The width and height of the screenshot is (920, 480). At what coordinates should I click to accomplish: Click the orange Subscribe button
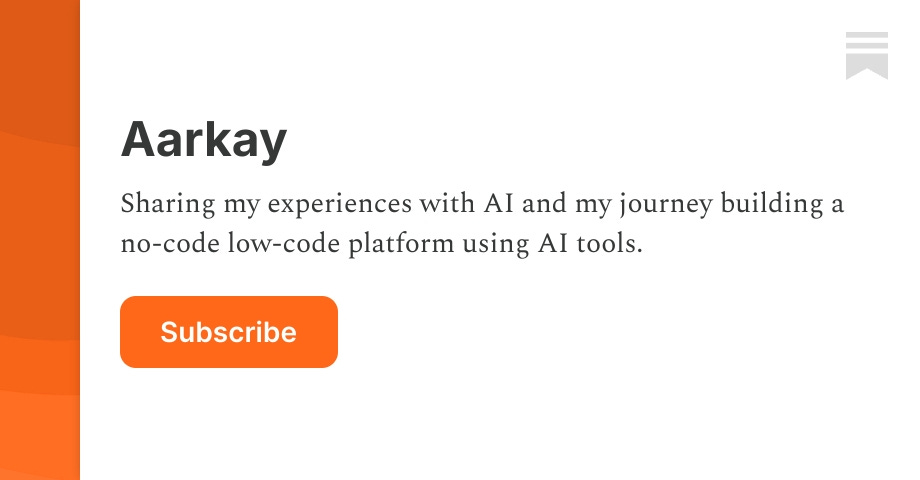pyautogui.click(x=229, y=332)
